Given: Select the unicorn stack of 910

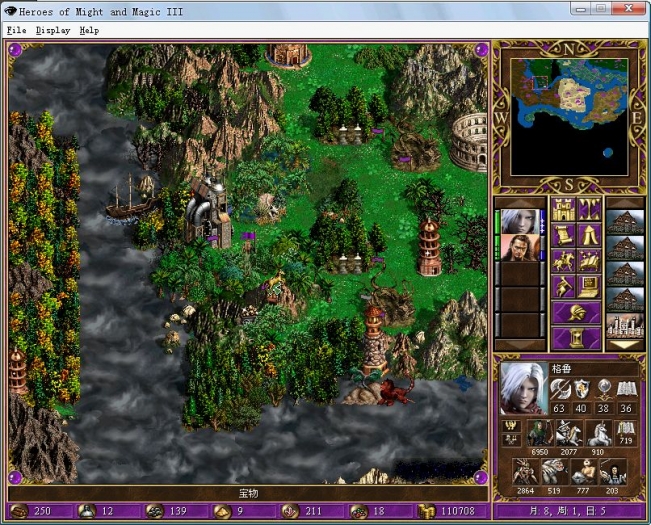Looking at the screenshot, I should (598, 433).
